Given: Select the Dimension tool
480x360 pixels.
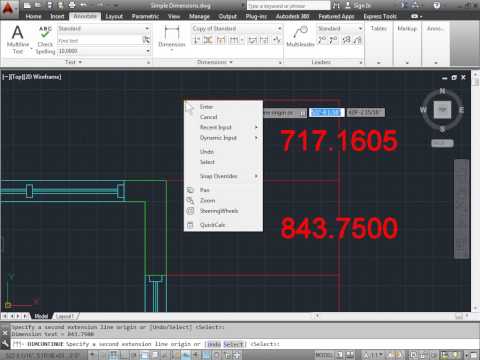Looking at the screenshot, I should pyautogui.click(x=172, y=37).
